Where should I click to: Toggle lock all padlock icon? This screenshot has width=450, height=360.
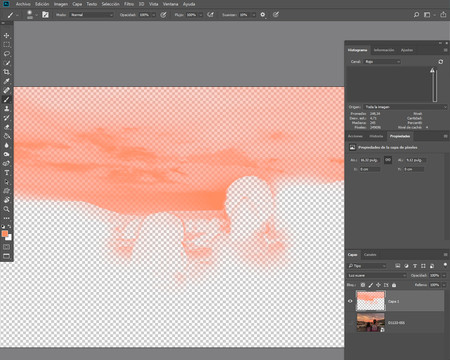click(x=394, y=285)
